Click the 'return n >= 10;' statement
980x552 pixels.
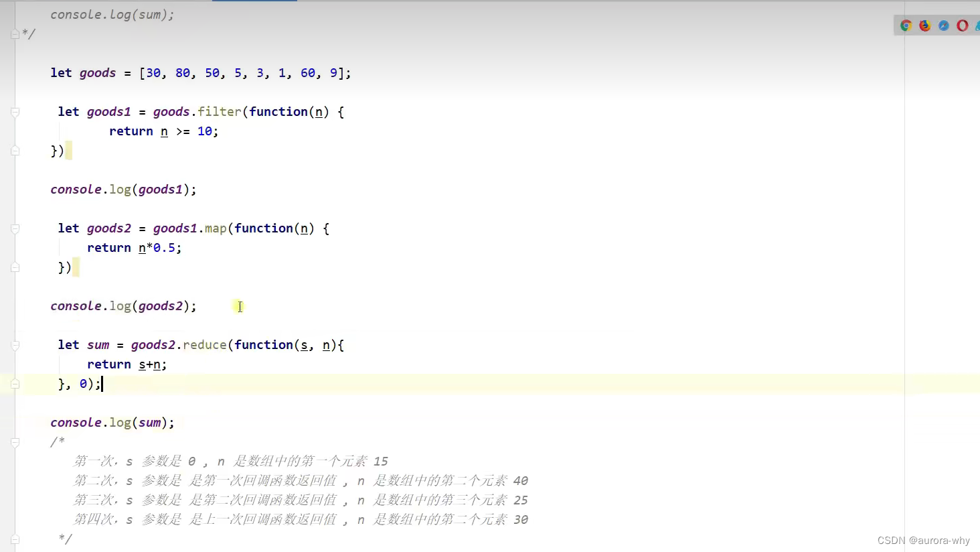(x=164, y=131)
